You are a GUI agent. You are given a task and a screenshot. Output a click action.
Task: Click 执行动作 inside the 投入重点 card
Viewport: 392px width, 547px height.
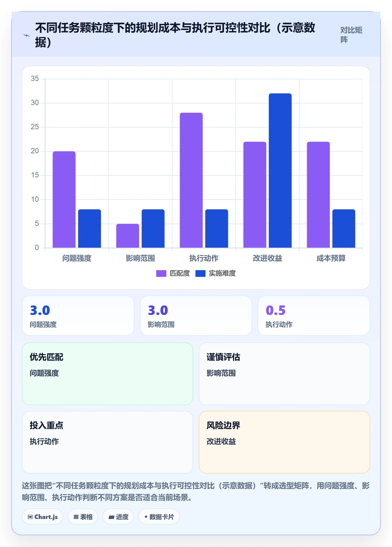click(44, 441)
